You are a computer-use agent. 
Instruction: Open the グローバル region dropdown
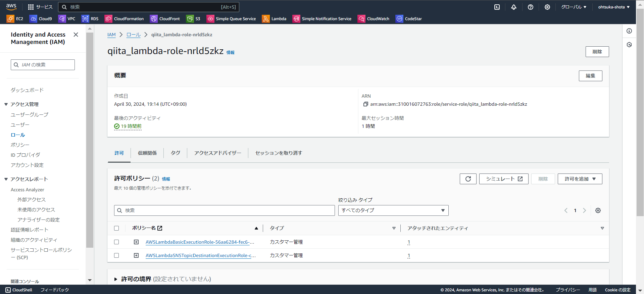[x=574, y=7]
